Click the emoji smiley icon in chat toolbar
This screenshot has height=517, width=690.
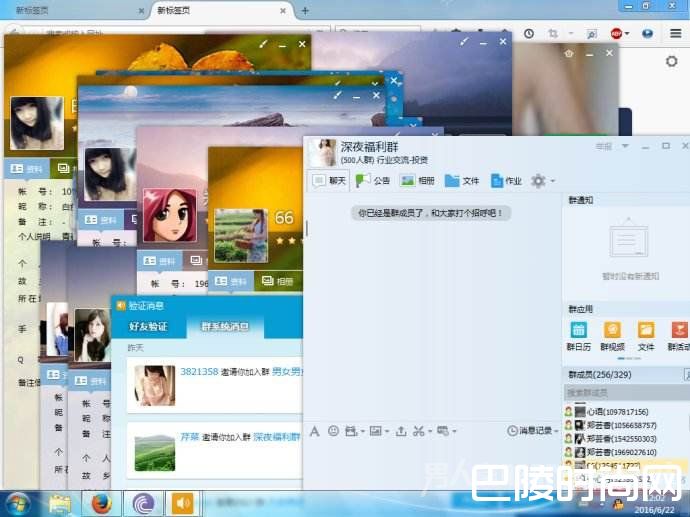pos(333,431)
